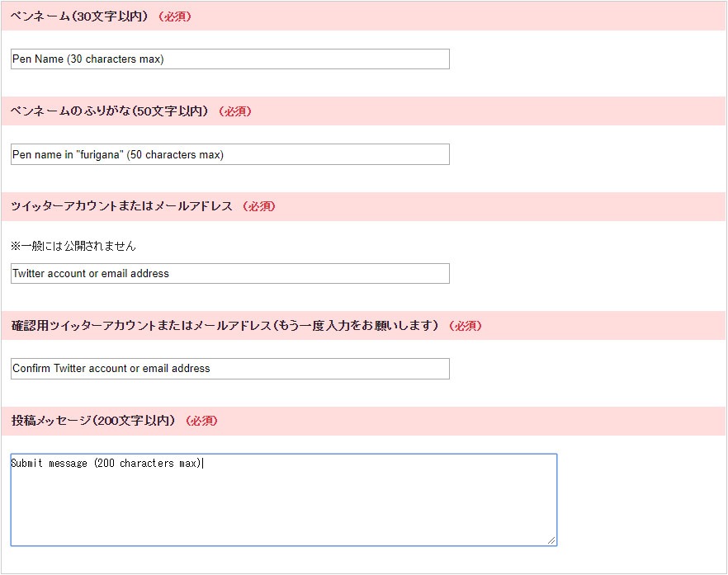This screenshot has height=575, width=728.
Task: Click the ツイッターアカウントまたはメールアドレス heading label
Action: point(121,206)
